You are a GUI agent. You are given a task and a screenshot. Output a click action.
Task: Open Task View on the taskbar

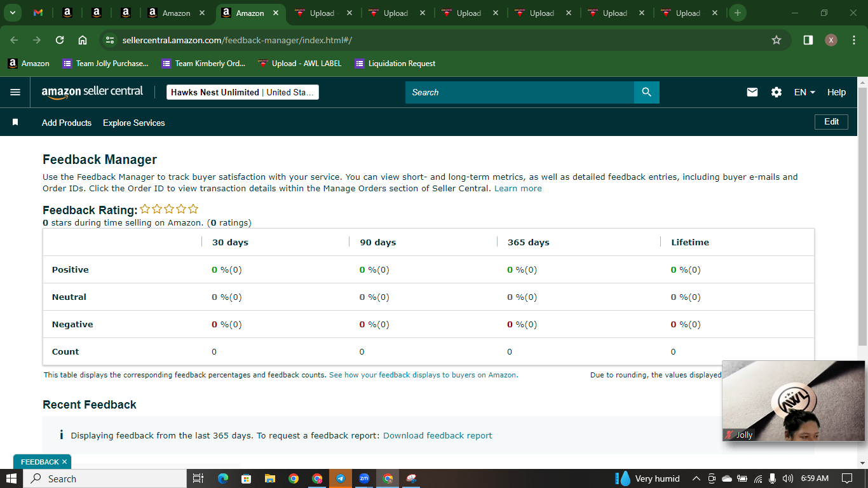(198, 478)
